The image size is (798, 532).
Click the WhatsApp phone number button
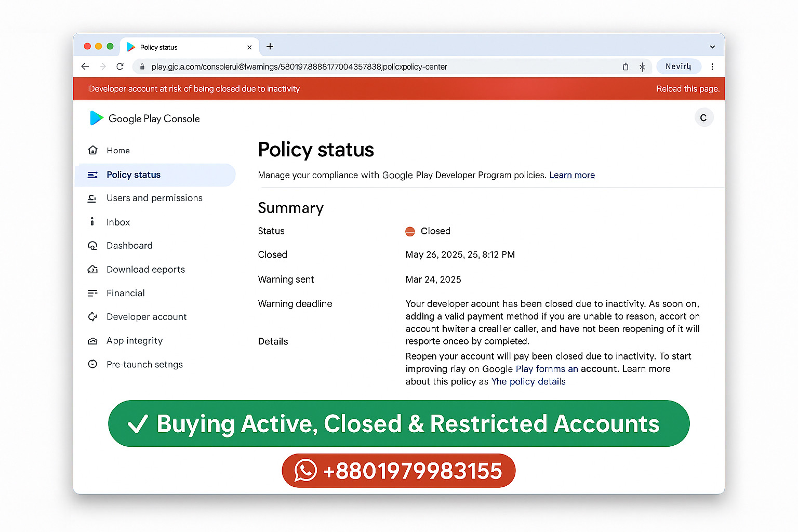398,471
